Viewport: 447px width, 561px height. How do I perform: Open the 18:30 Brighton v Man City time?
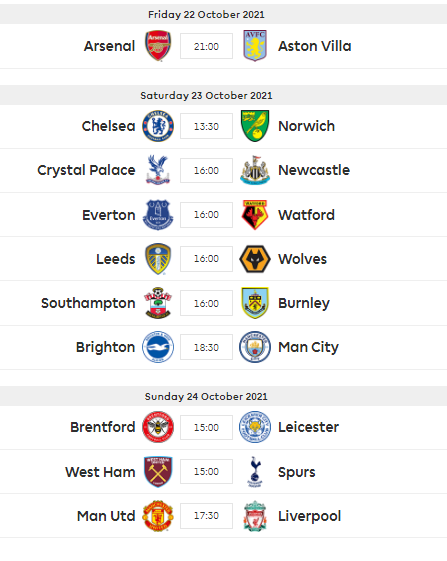(x=207, y=347)
